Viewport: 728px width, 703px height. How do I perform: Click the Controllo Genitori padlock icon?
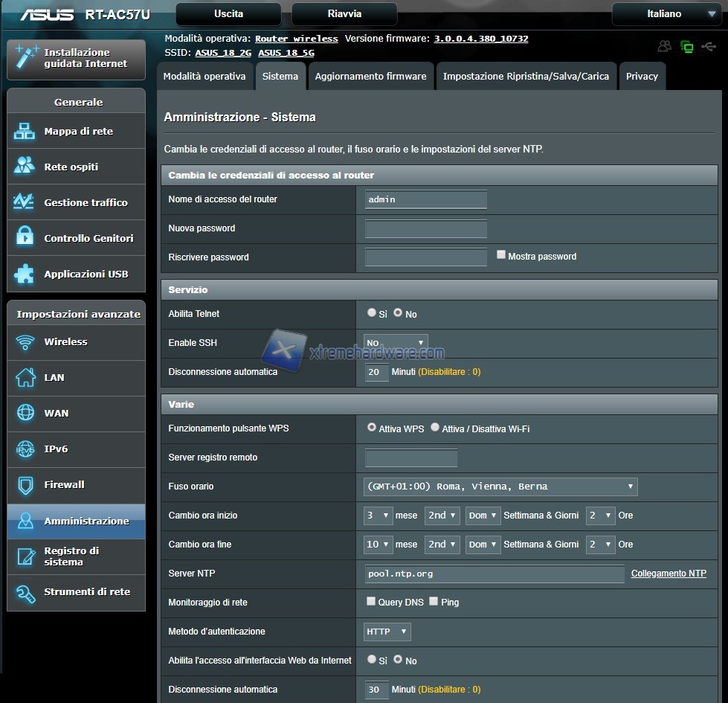[25, 238]
